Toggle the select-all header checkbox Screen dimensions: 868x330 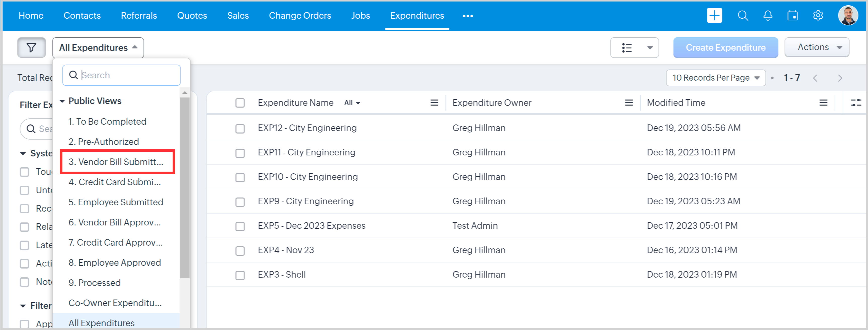coord(240,103)
